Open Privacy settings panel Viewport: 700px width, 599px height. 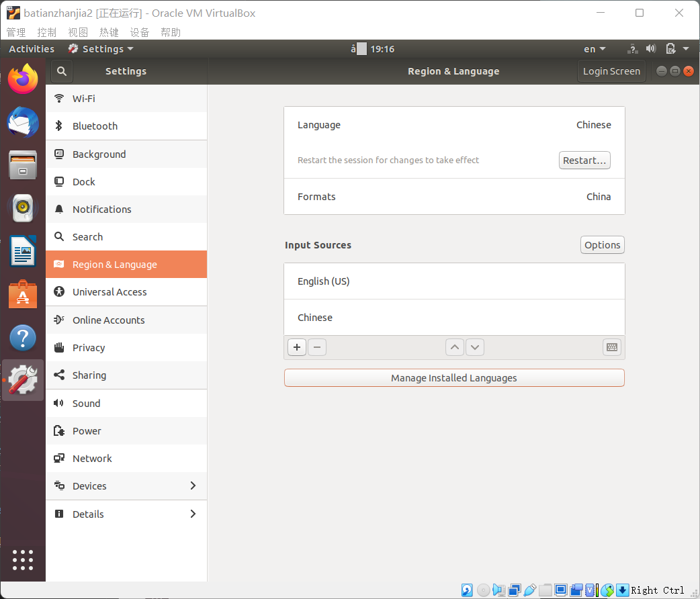(x=126, y=348)
